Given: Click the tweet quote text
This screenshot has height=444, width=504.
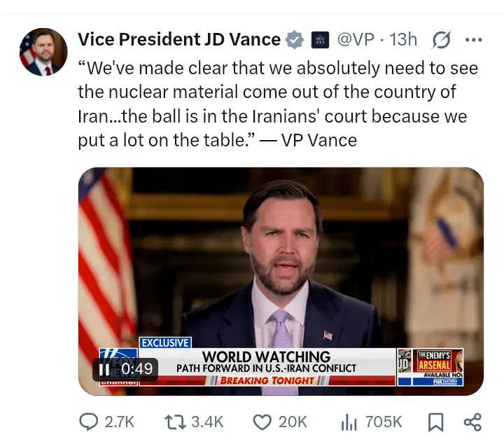Looking at the screenshot, I should (278, 104).
